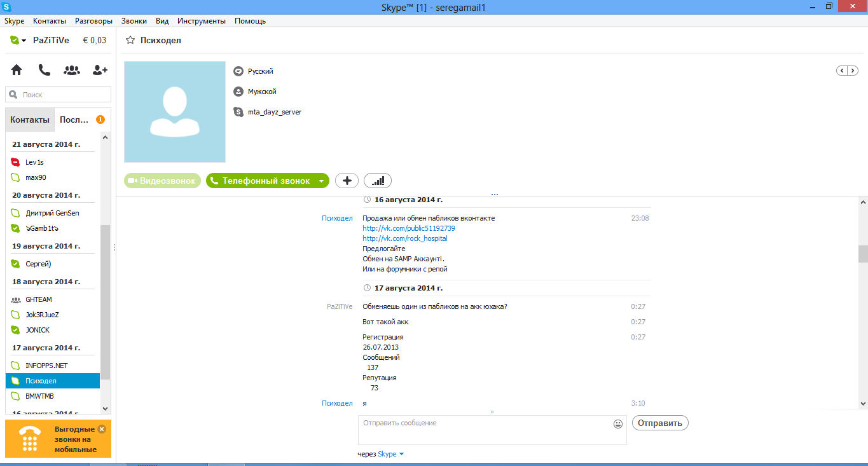Image resolution: width=868 pixels, height=466 pixels.
Task: Open the Контакты menu in menu bar
Action: 50,21
